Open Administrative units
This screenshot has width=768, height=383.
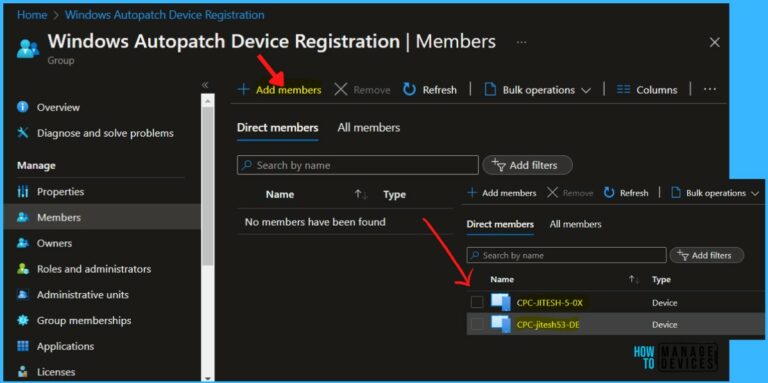click(x=82, y=295)
